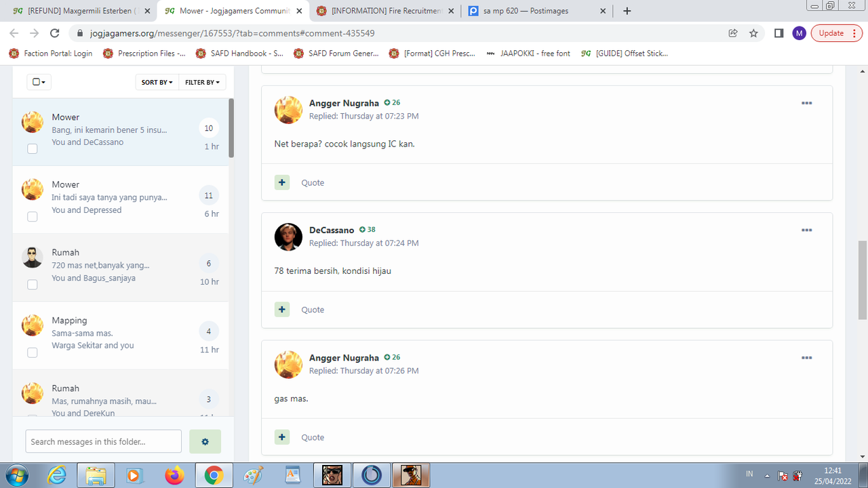Open Angger Nugraha profile from 07:26 PM reply
This screenshot has width=868, height=488.
click(344, 358)
